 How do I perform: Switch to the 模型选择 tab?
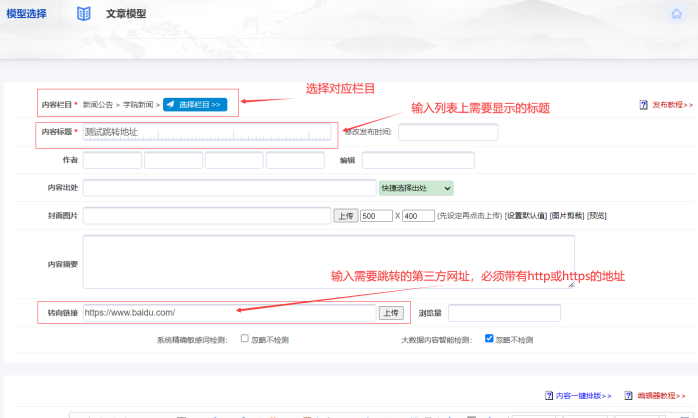pos(26,14)
